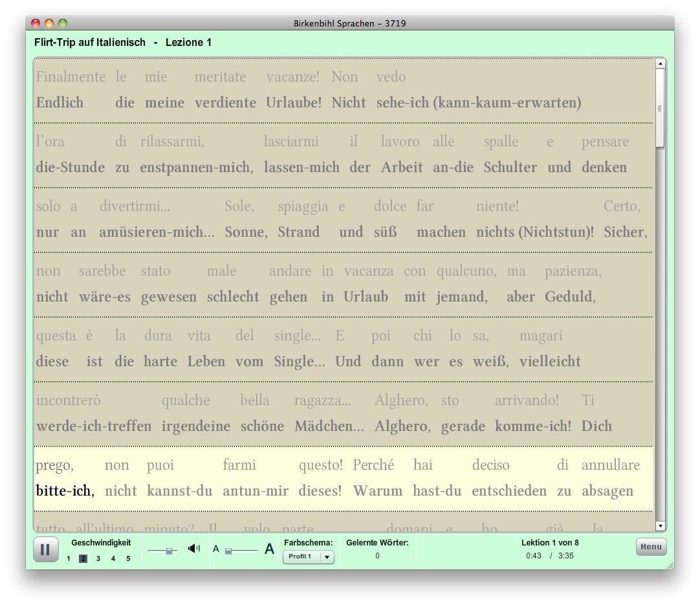The image size is (700, 605).
Task: Click the German word 'entschieden'
Action: [509, 491]
